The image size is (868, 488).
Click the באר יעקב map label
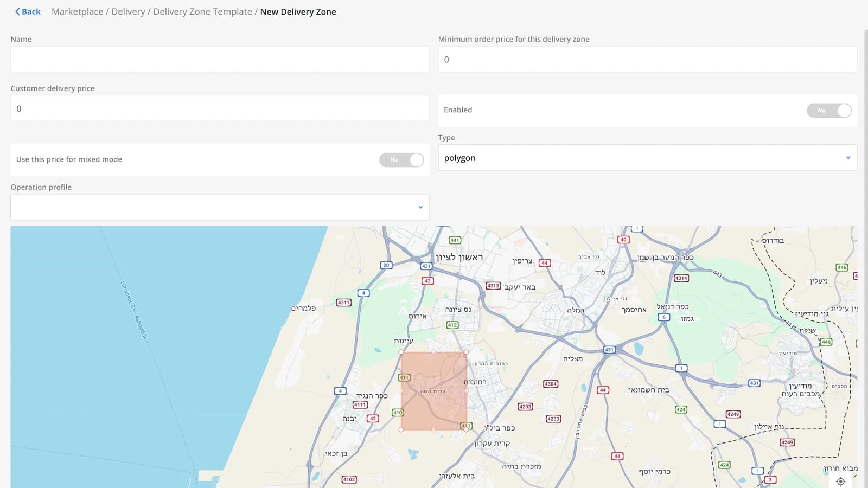(520, 287)
